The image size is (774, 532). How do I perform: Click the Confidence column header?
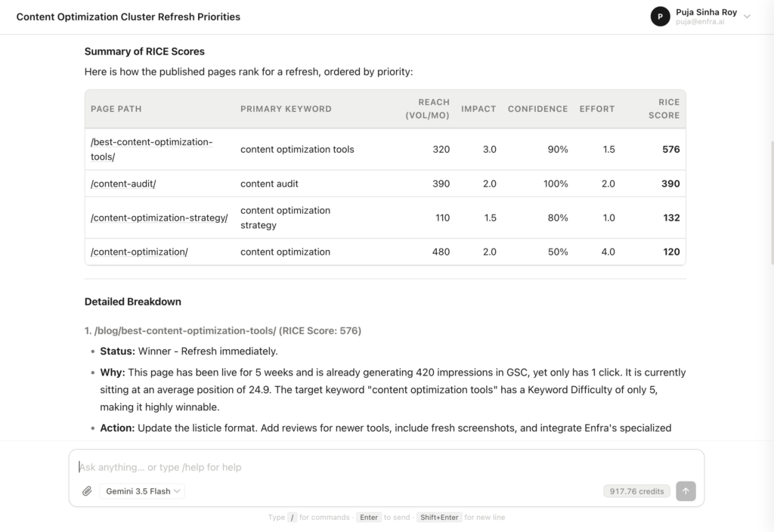pos(537,109)
